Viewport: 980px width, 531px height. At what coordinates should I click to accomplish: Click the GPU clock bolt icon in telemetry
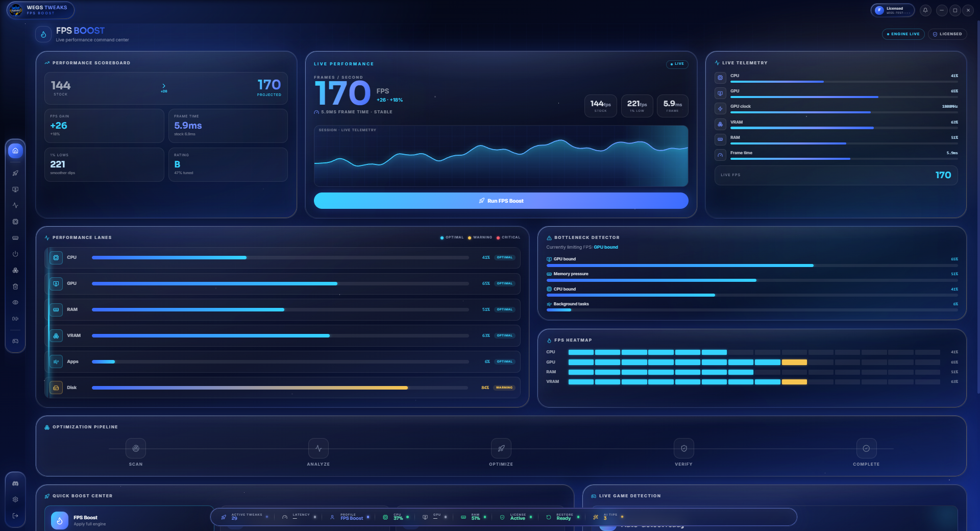coord(720,108)
